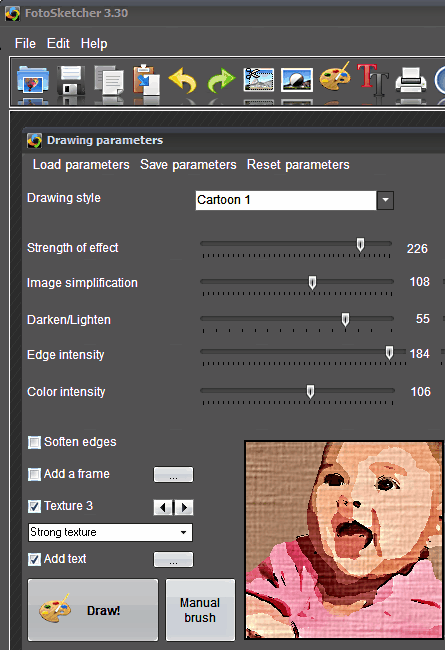Redo with the green arrow icon
The height and width of the screenshot is (650, 445).
coord(221,80)
